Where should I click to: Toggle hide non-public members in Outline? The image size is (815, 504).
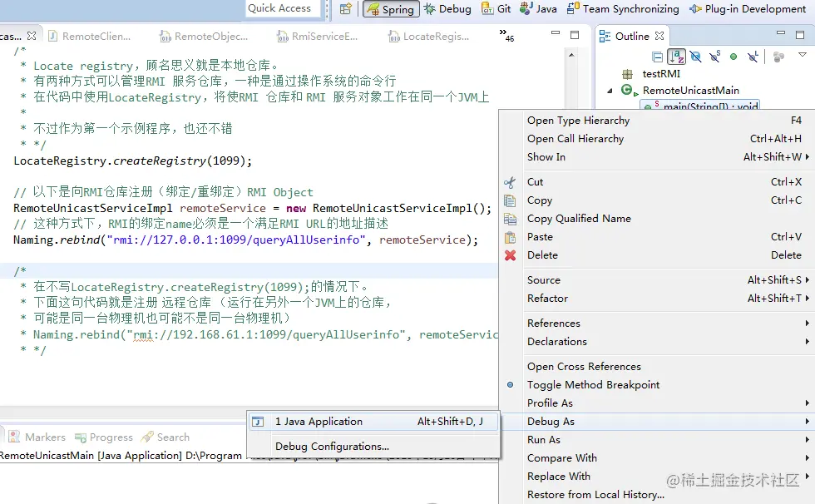click(x=733, y=57)
